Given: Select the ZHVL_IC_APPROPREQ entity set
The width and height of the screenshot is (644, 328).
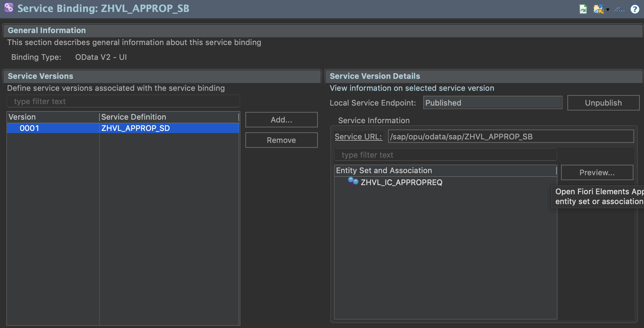Looking at the screenshot, I should pos(402,182).
